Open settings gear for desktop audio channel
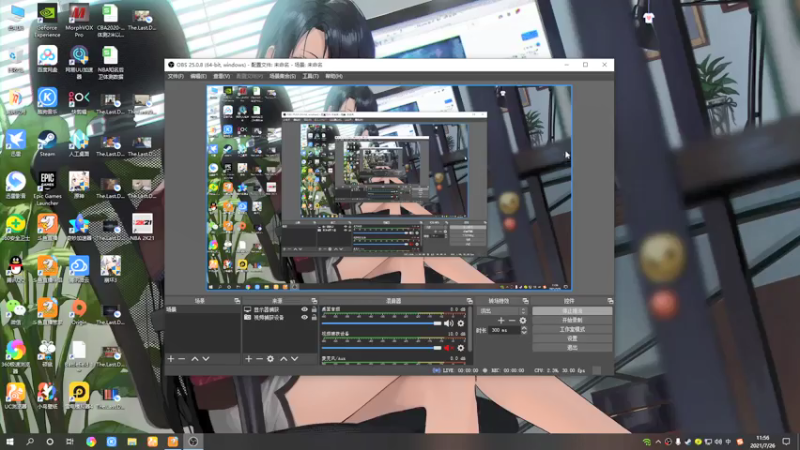800x450 pixels. tap(461, 323)
